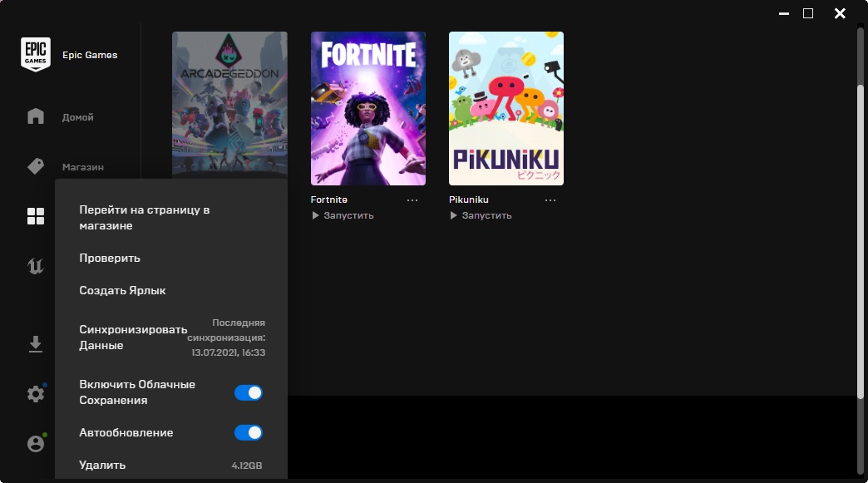
Task: Open the account profile icon
Action: click(x=36, y=444)
